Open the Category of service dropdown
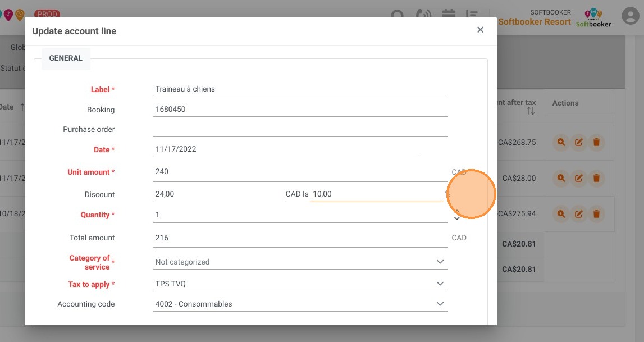The width and height of the screenshot is (644, 342). pyautogui.click(x=300, y=262)
